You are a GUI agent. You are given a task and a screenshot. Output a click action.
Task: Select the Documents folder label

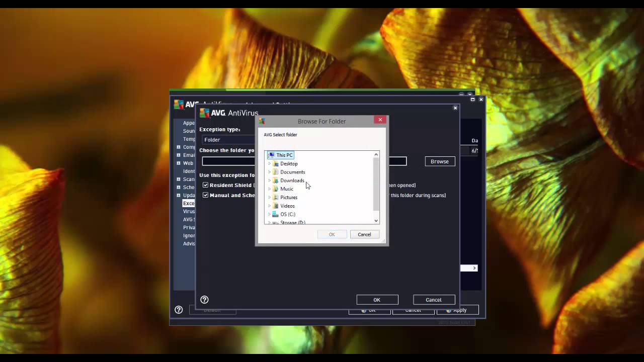coord(292,172)
